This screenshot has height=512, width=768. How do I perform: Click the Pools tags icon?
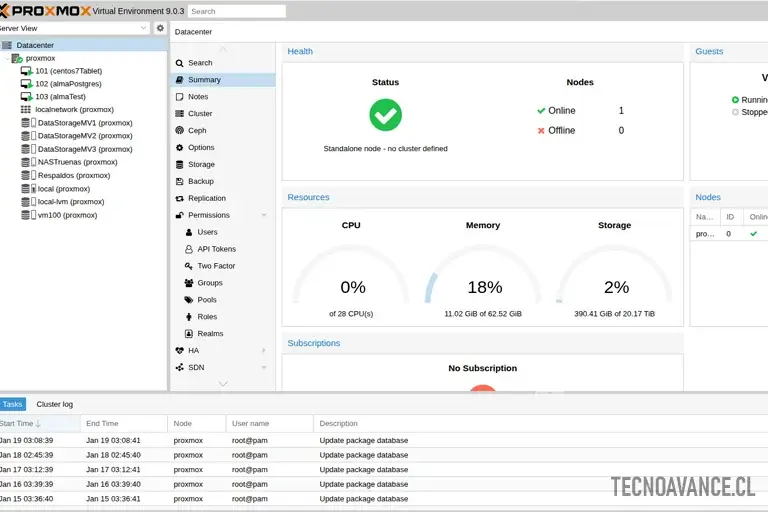[189, 300]
